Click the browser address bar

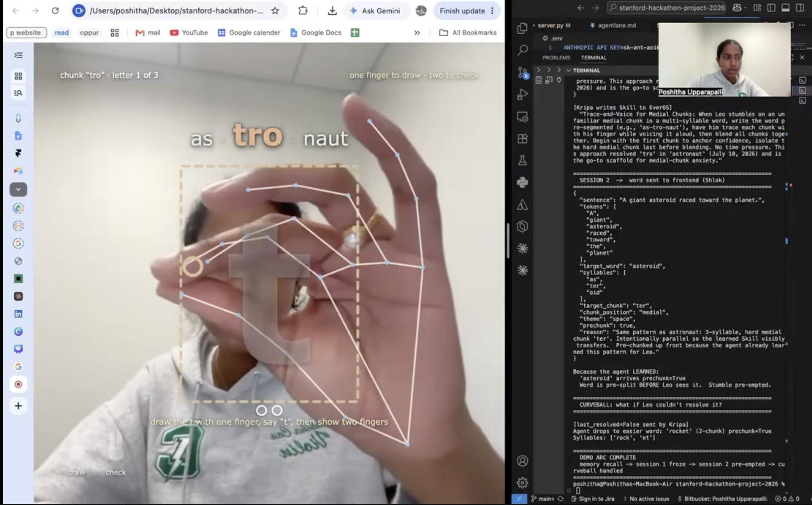[x=176, y=11]
